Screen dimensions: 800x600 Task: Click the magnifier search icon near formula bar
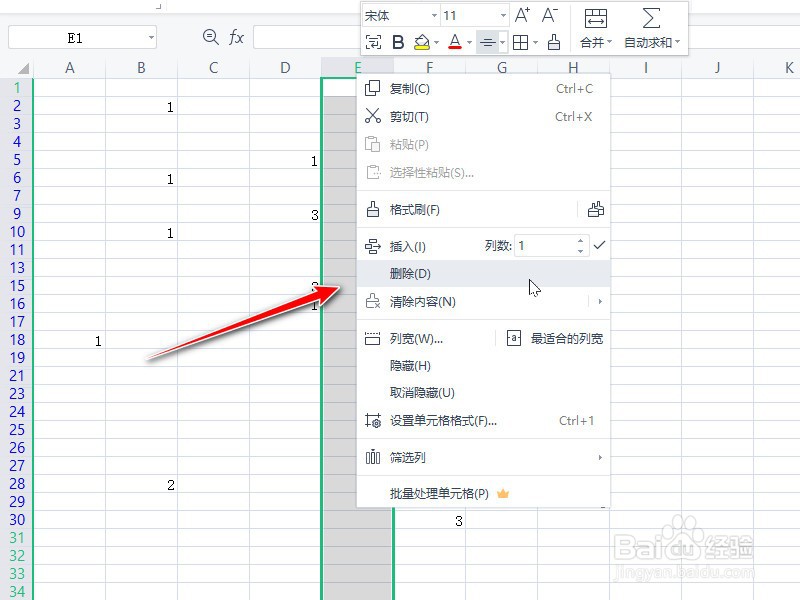click(209, 36)
